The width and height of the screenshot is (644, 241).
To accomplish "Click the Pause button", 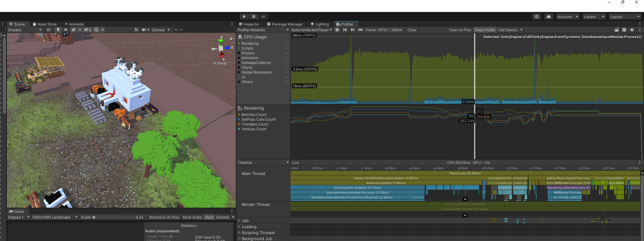I will [x=254, y=17].
